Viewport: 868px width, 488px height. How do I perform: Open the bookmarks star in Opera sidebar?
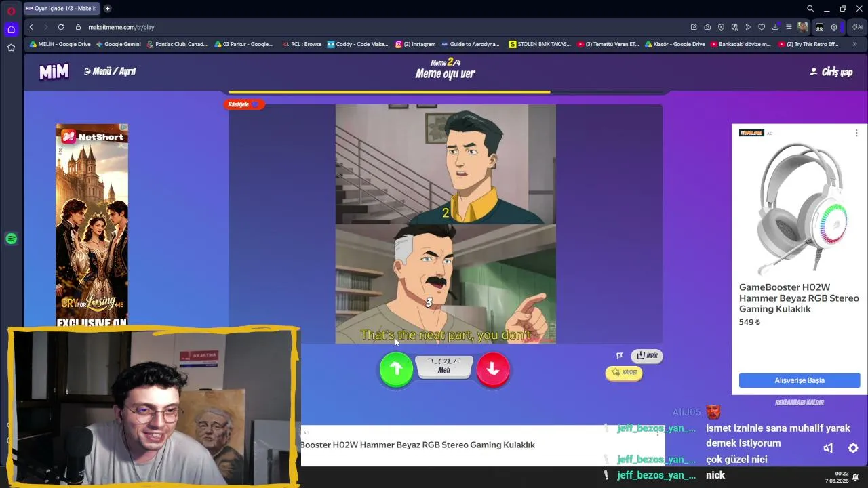tap(11, 47)
